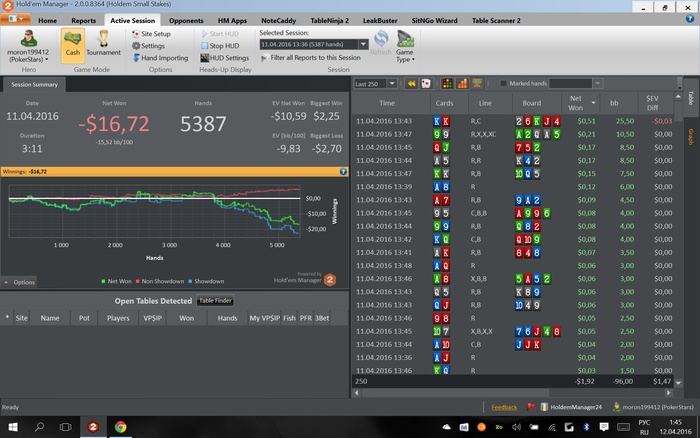Open the Game Type filter
Screen dimensions: 700x438
coord(405,46)
